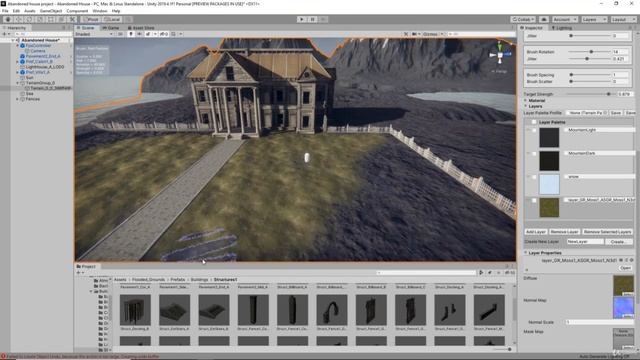640x360 pixels.
Task: Select the Rotate tool in toolbar
Action: click(x=29, y=19)
